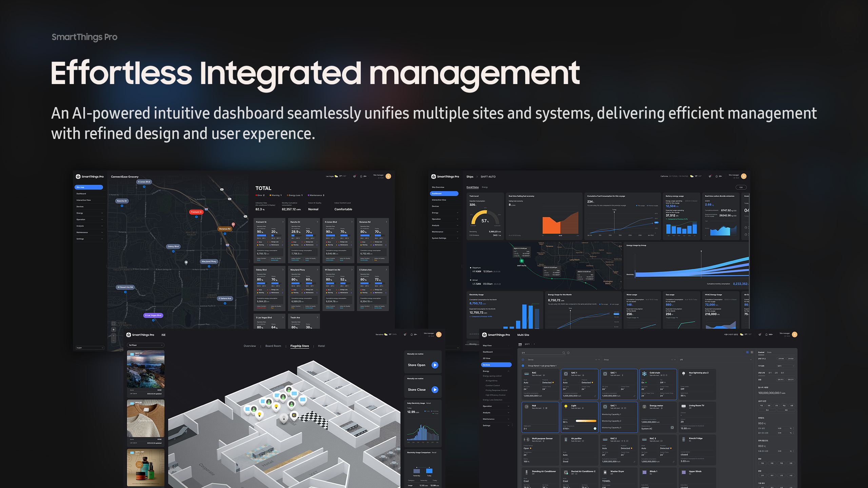Click Edit button in Ships window
Image resolution: width=868 pixels, height=488 pixels.
coord(741,187)
